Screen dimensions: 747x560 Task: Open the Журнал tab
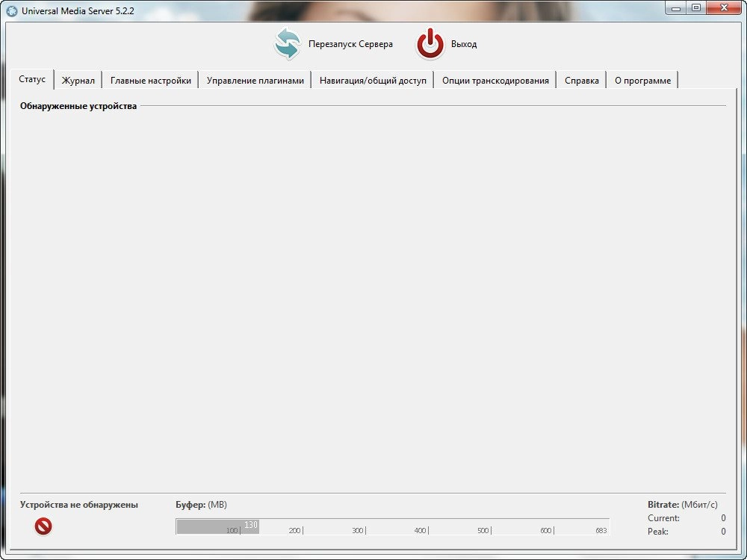(x=78, y=81)
